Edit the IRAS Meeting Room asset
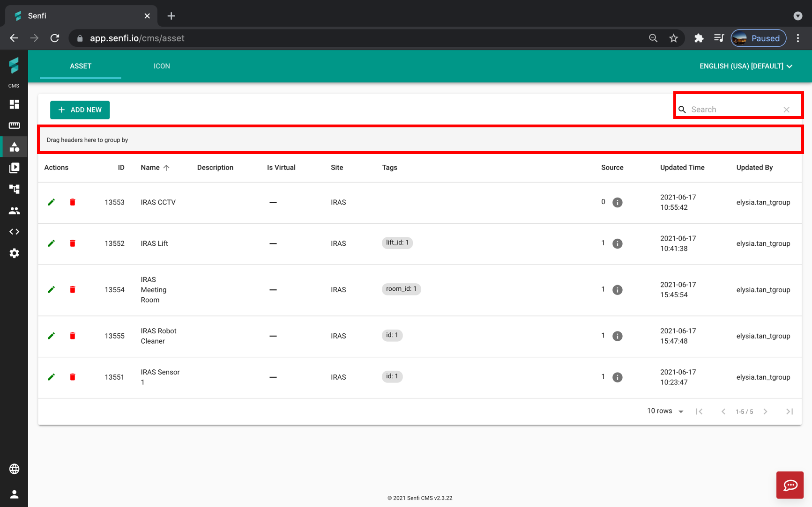The width and height of the screenshot is (812, 507). pyautogui.click(x=52, y=290)
